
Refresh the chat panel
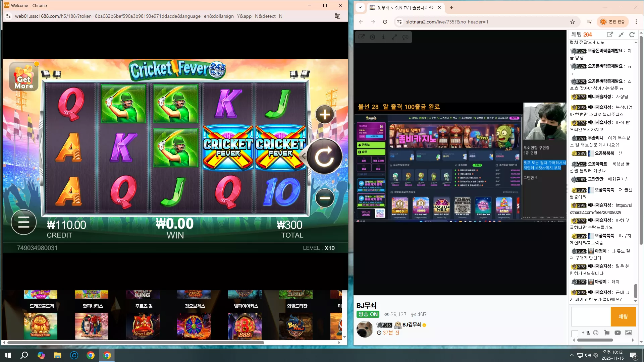pos(632,35)
